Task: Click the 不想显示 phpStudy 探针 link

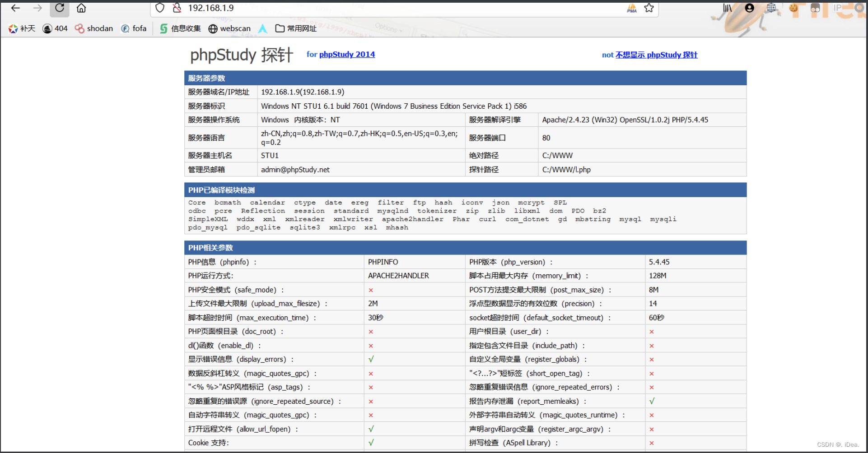Action: click(x=656, y=55)
